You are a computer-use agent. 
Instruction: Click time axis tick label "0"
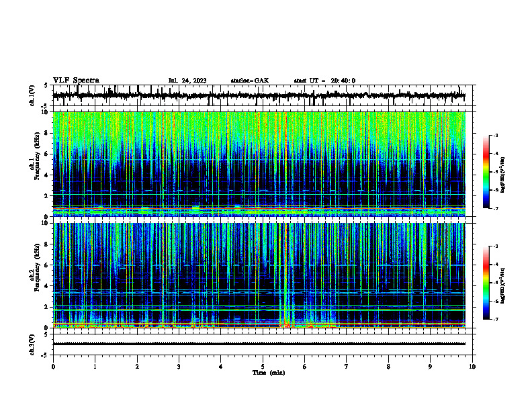pos(53,367)
